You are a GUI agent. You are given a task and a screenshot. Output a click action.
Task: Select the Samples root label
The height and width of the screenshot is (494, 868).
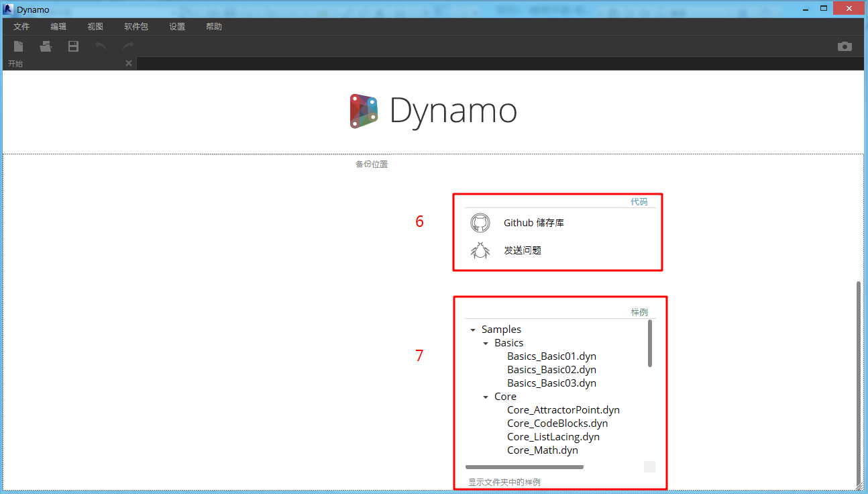[x=501, y=330]
